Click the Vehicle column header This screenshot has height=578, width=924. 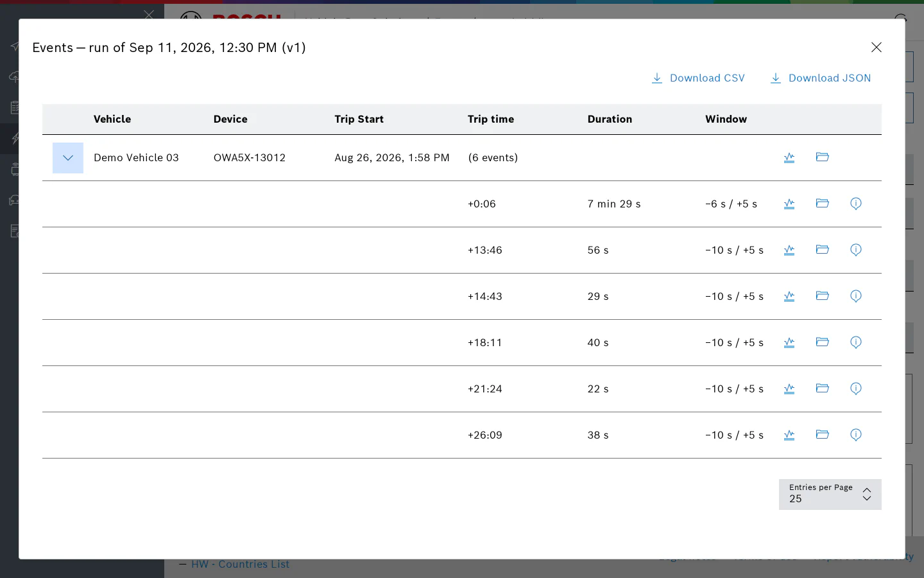pos(112,119)
